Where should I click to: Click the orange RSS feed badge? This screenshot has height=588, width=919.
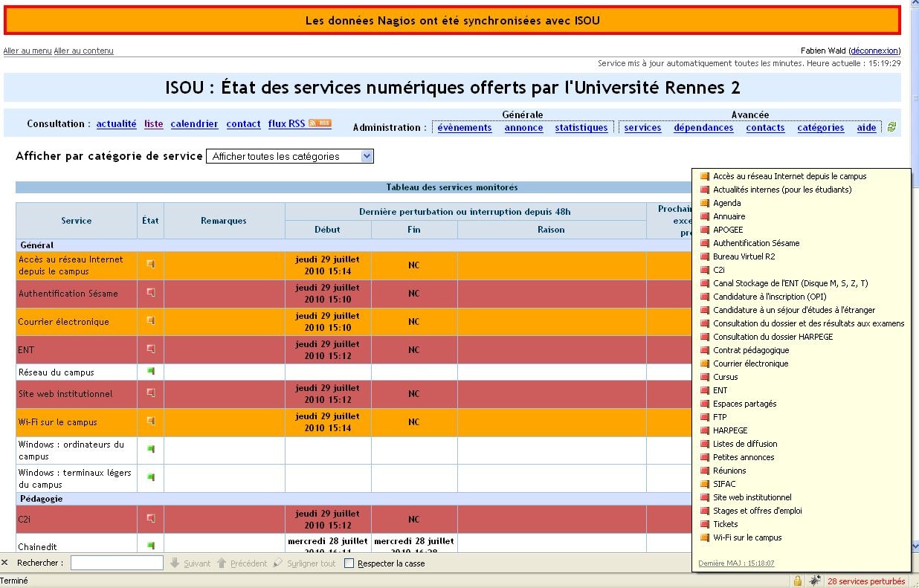tap(320, 123)
